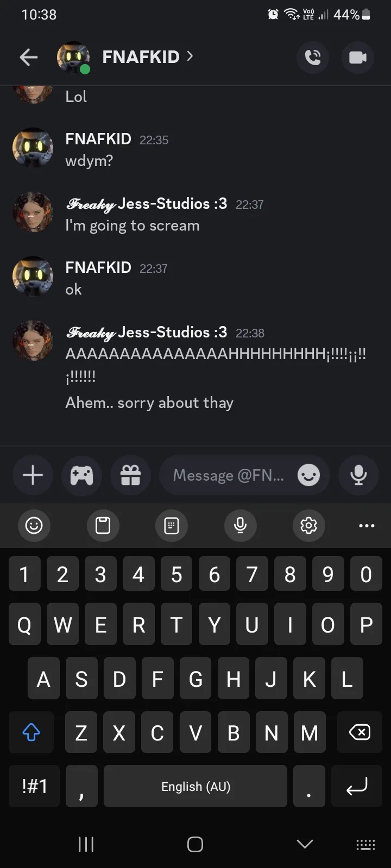Viewport: 391px width, 868px height.
Task: Open keyboard settings gear
Action: 308,525
